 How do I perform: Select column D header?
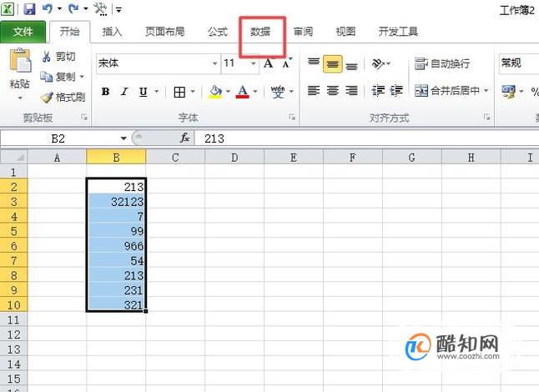click(x=234, y=158)
